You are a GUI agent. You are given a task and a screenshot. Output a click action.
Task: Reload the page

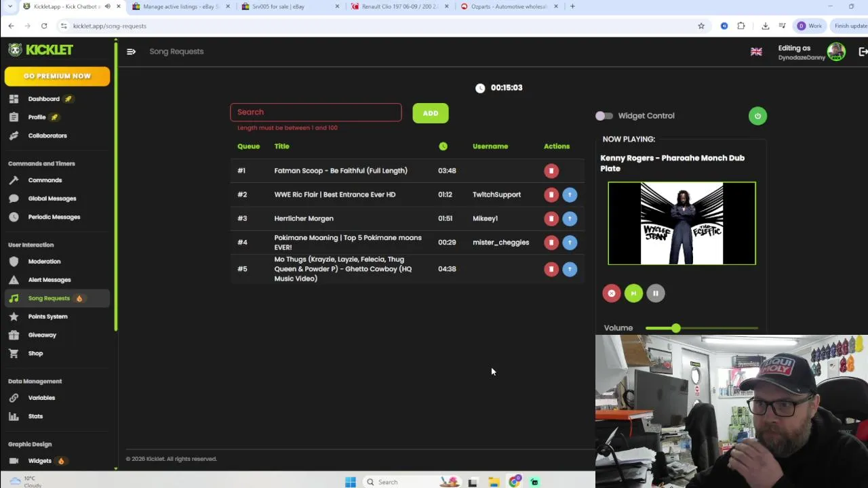pos(44,26)
